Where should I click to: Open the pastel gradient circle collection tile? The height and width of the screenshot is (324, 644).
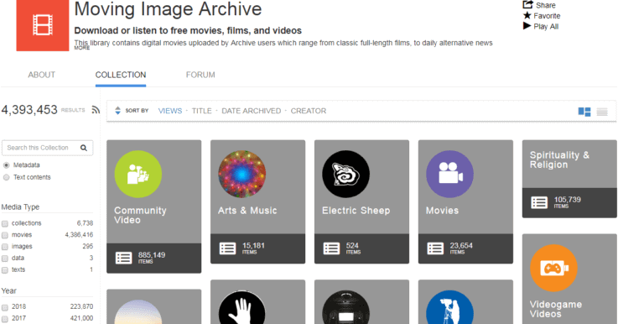[138, 312]
